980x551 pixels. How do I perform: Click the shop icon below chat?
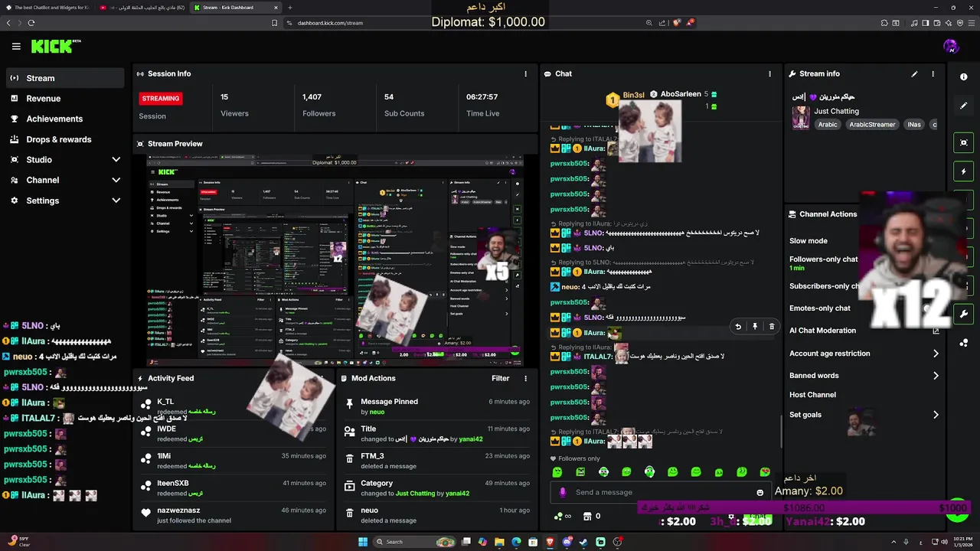[587, 517]
